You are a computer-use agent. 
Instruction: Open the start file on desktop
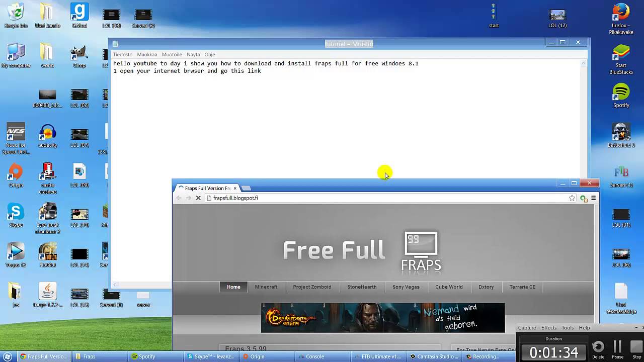point(494,15)
